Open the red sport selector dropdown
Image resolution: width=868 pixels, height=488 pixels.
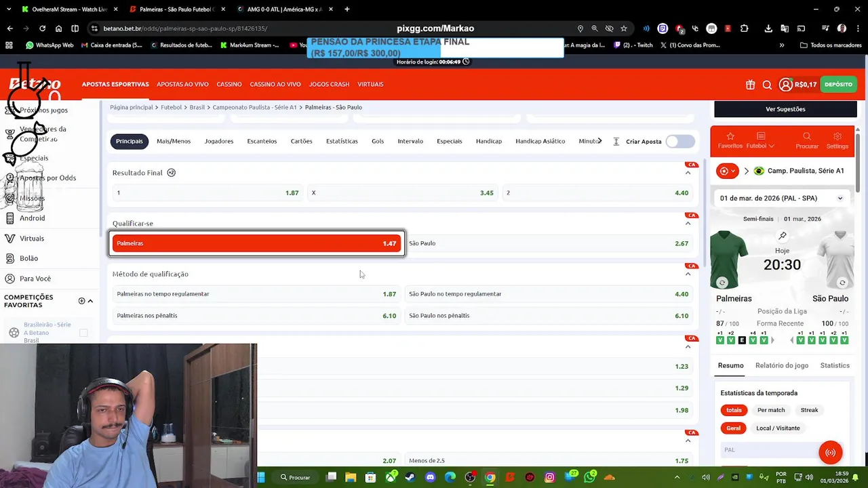tap(728, 171)
